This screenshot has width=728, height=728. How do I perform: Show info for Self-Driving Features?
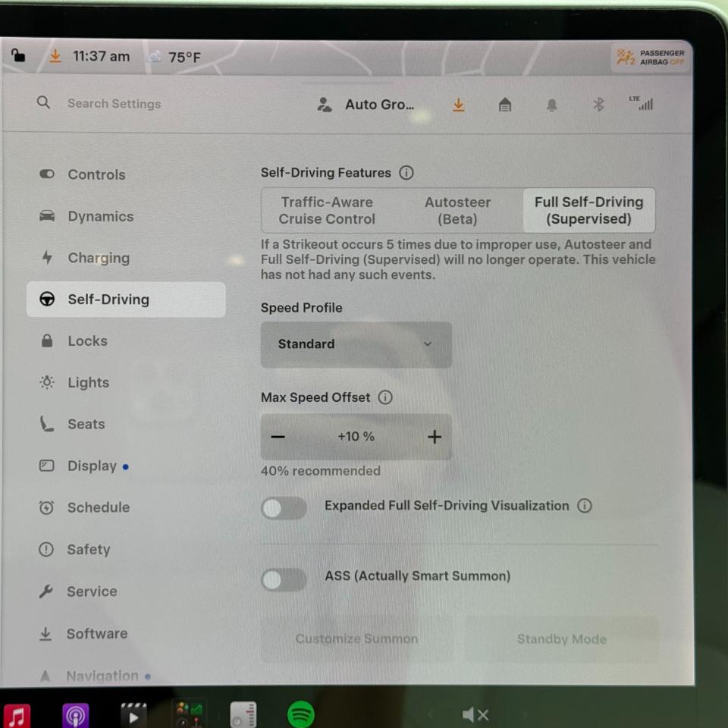(x=406, y=173)
